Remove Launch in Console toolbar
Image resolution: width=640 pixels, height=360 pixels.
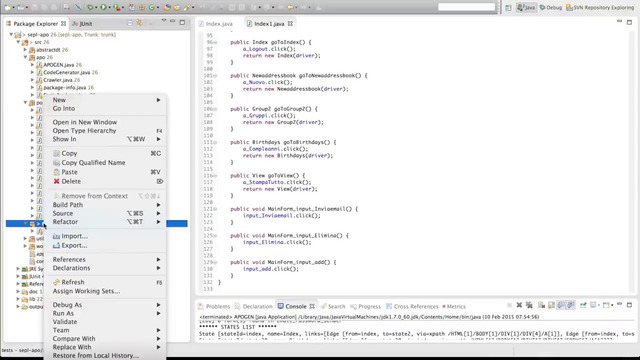coord(519,305)
